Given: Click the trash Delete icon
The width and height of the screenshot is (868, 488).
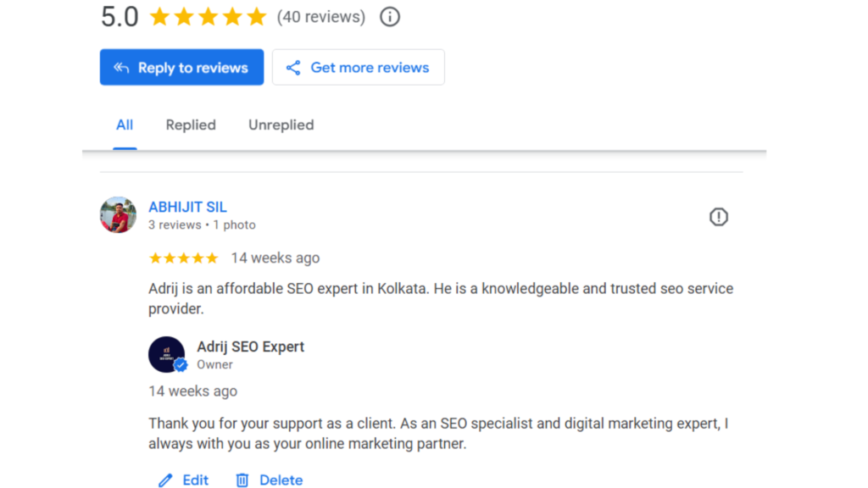Looking at the screenshot, I should point(242,480).
